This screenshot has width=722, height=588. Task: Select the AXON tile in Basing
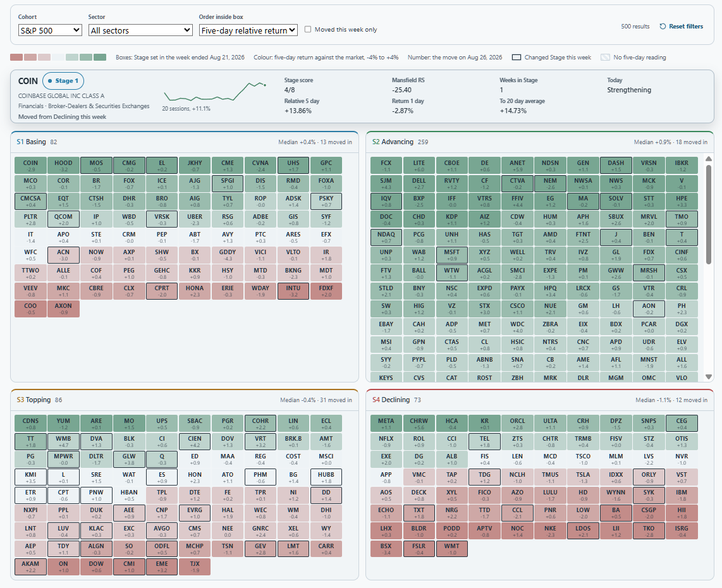[x=64, y=309]
